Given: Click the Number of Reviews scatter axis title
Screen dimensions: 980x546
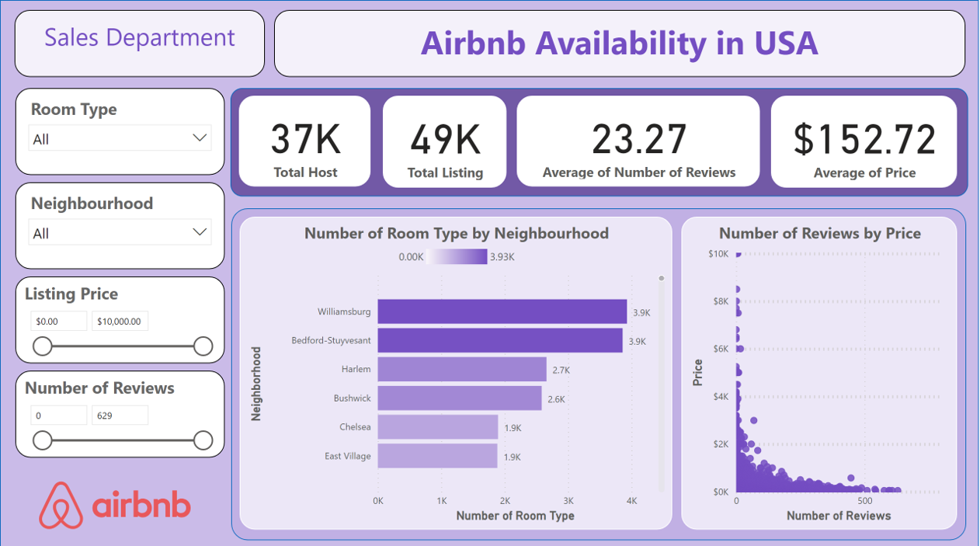Looking at the screenshot, I should (839, 516).
